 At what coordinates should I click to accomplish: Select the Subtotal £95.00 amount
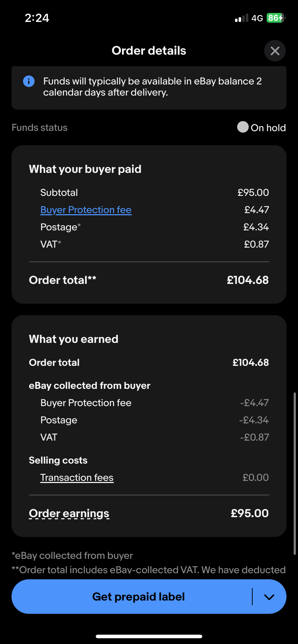(253, 193)
